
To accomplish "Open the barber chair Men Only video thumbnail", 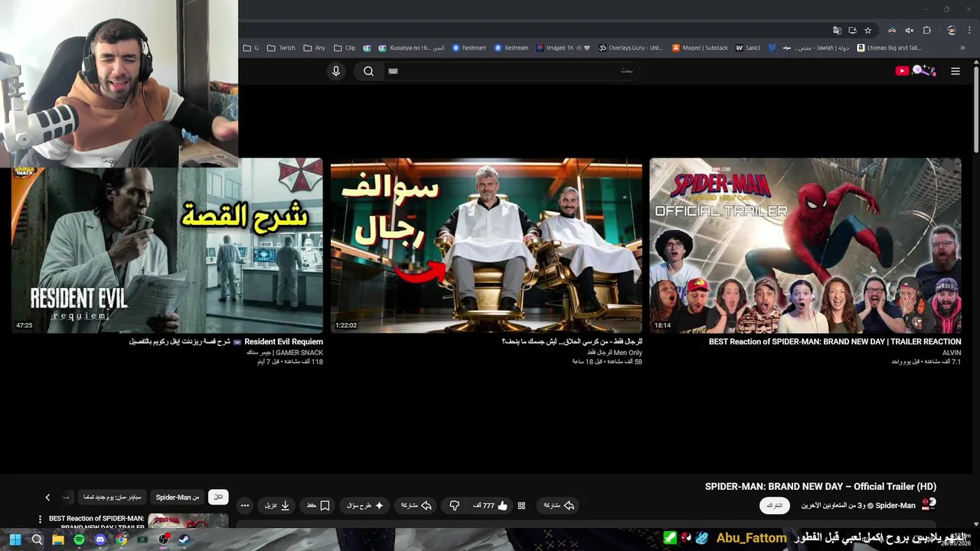I will pyautogui.click(x=486, y=246).
